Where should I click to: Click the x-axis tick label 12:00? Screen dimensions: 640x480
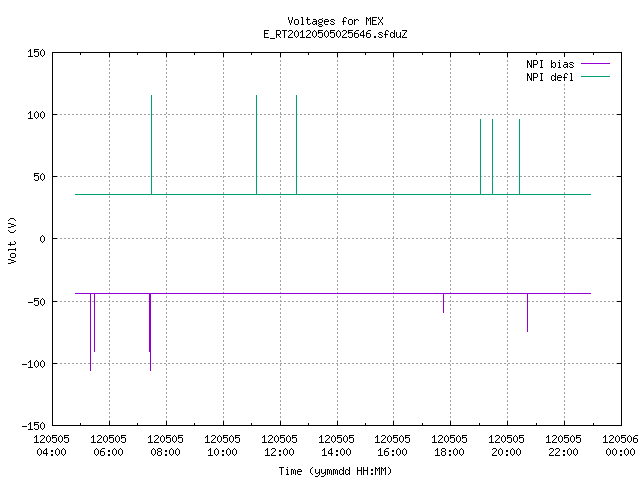pos(280,452)
